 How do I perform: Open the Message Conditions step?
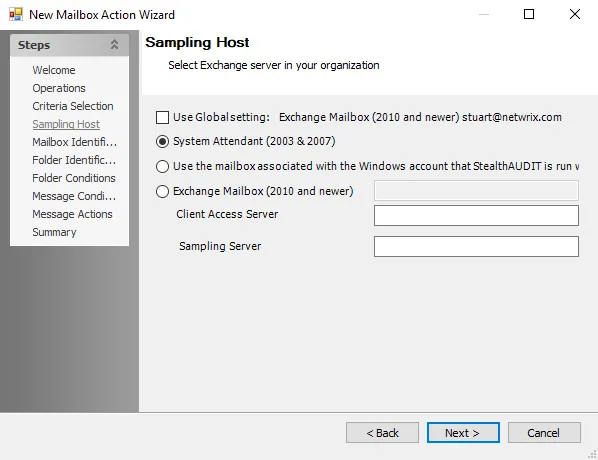pos(74,196)
